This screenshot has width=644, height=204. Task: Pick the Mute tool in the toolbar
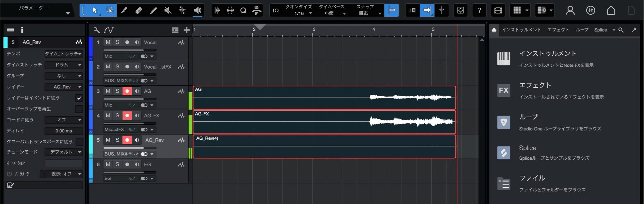168,10
